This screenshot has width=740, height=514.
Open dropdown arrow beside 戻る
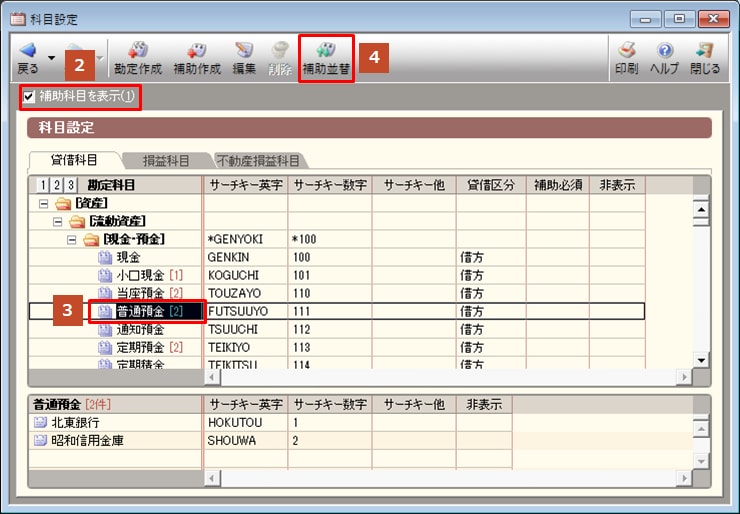(x=51, y=58)
